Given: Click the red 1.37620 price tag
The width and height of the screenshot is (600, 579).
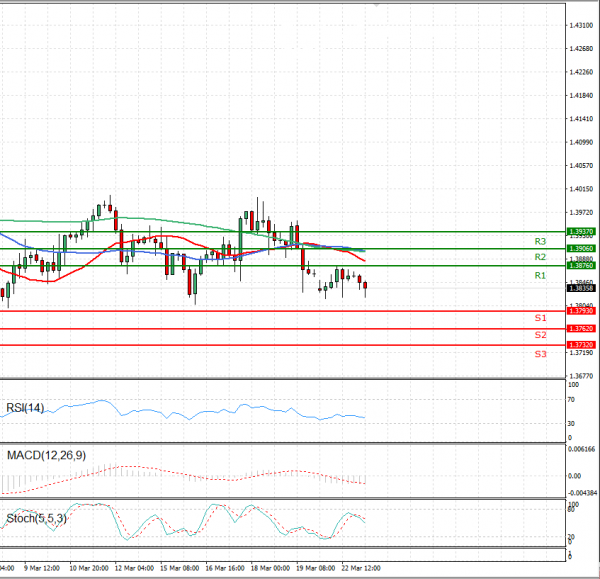Looking at the screenshot, I should pos(580,328).
